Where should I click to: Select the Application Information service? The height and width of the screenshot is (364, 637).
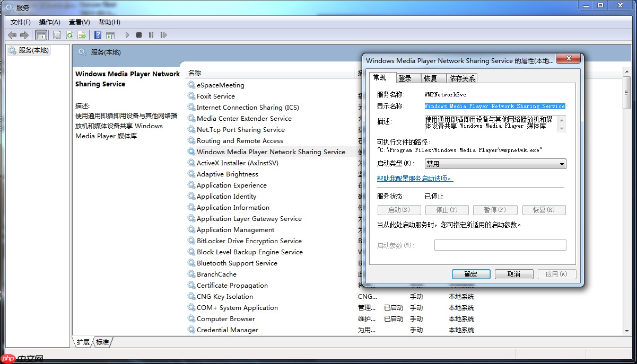coord(233,207)
